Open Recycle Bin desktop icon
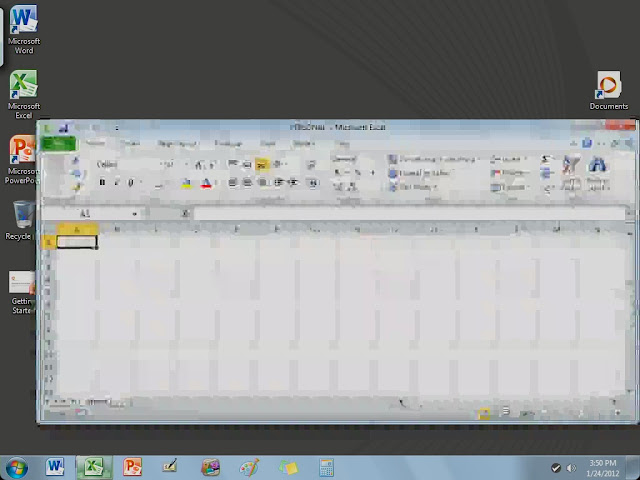 (20, 220)
